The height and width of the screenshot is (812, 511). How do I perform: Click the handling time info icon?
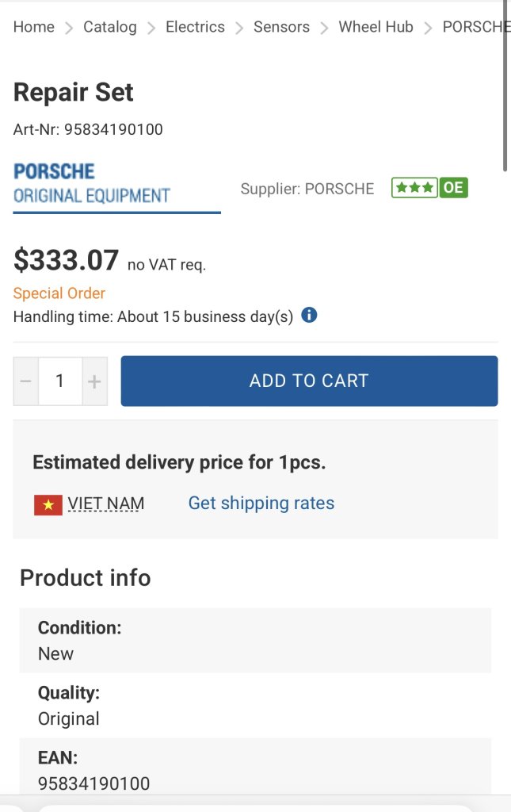click(309, 315)
